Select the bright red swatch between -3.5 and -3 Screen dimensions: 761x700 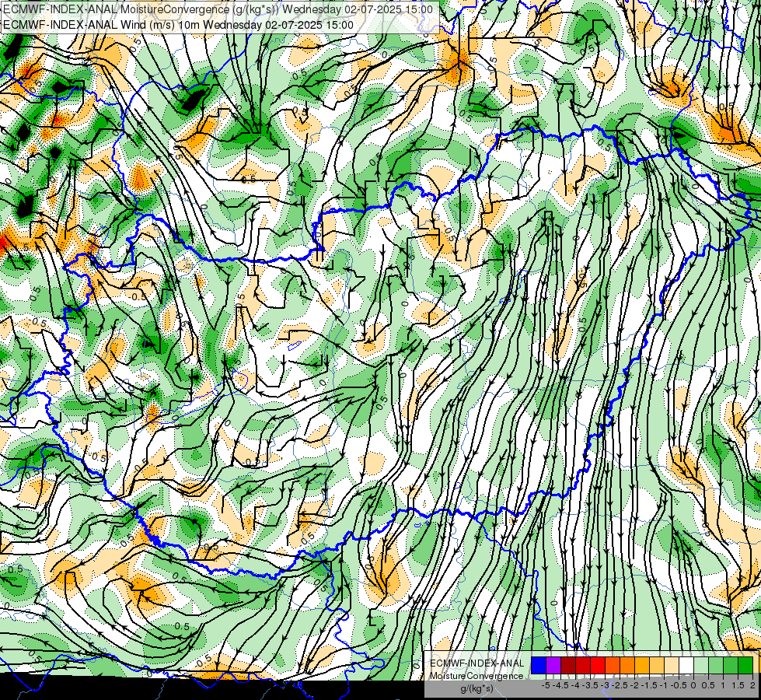pos(598,666)
